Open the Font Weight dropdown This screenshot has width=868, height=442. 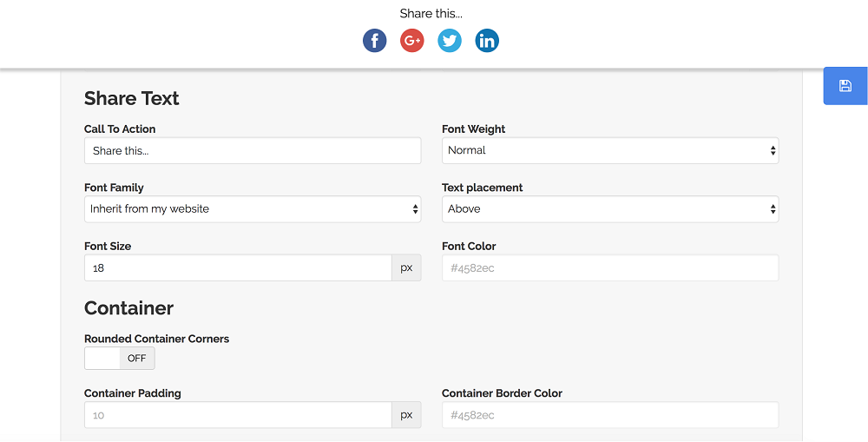610,150
